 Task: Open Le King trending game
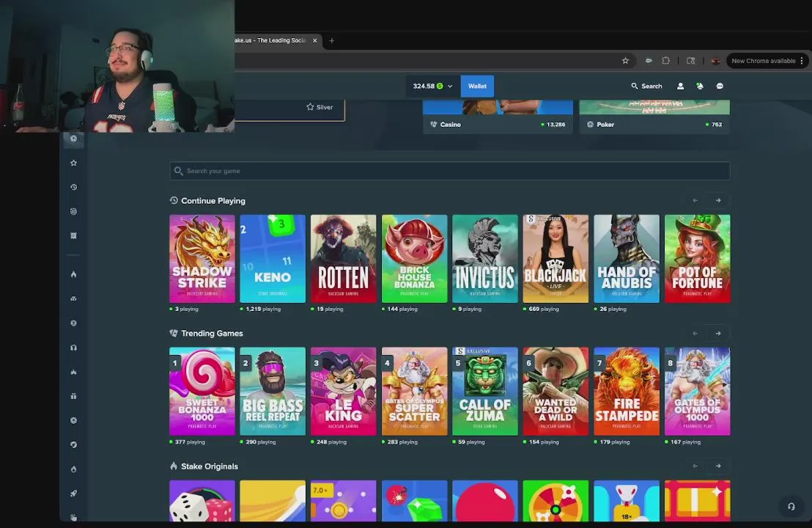coord(343,391)
